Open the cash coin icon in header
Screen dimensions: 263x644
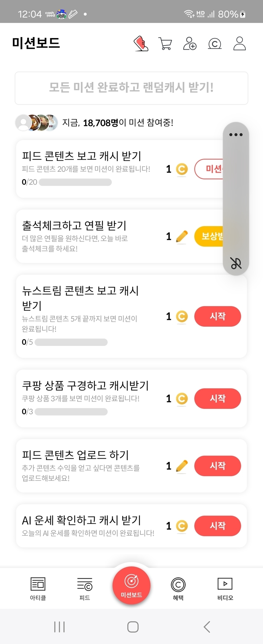tap(215, 44)
